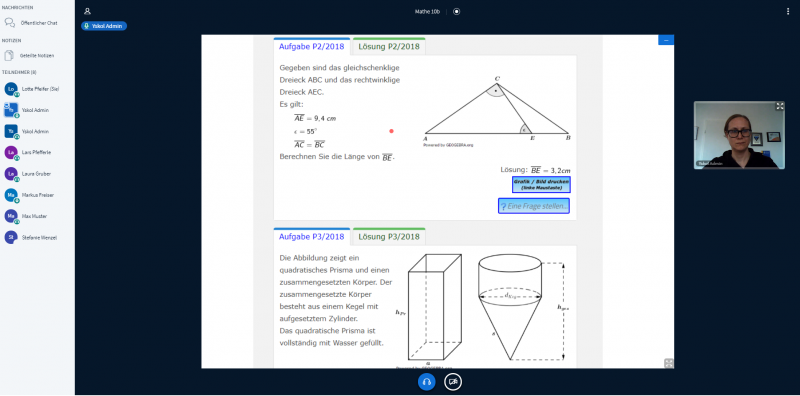800x396 pixels.
Task: Click the recording indicator next to Mathe 10b
Action: click(x=457, y=11)
